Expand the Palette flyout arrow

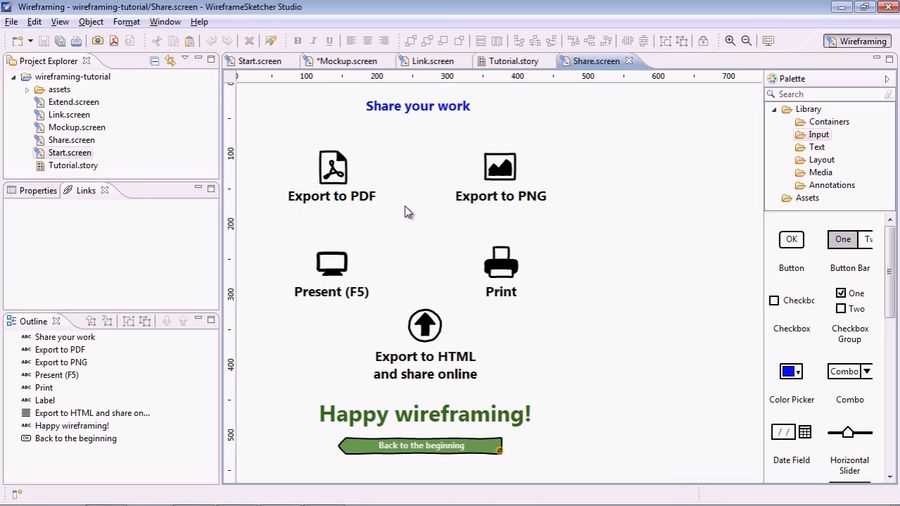tap(887, 79)
